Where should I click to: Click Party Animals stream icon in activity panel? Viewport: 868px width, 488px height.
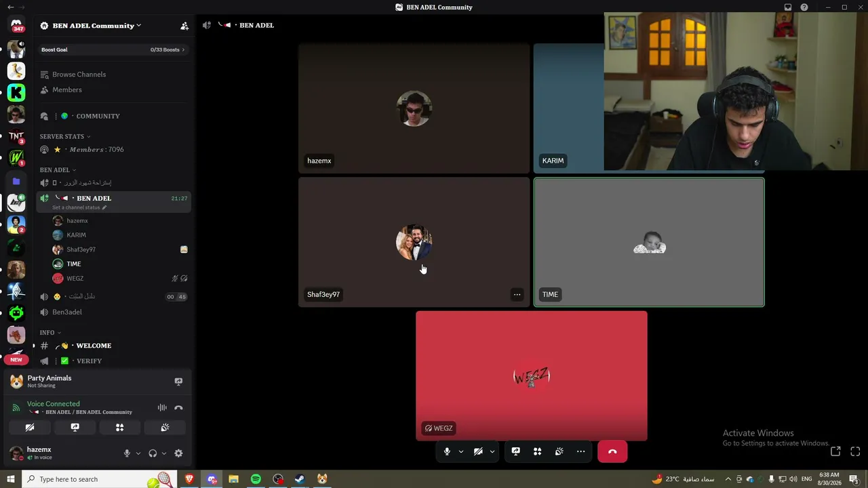178,382
